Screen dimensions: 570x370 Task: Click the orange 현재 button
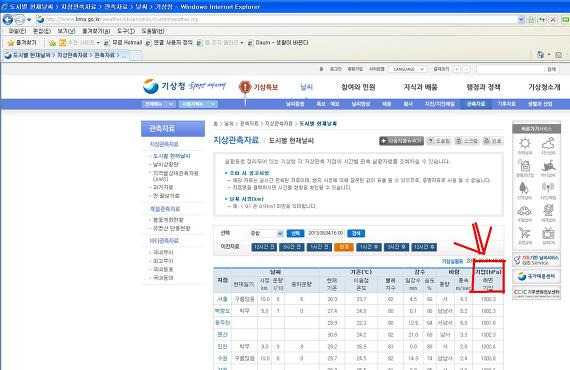coord(344,247)
